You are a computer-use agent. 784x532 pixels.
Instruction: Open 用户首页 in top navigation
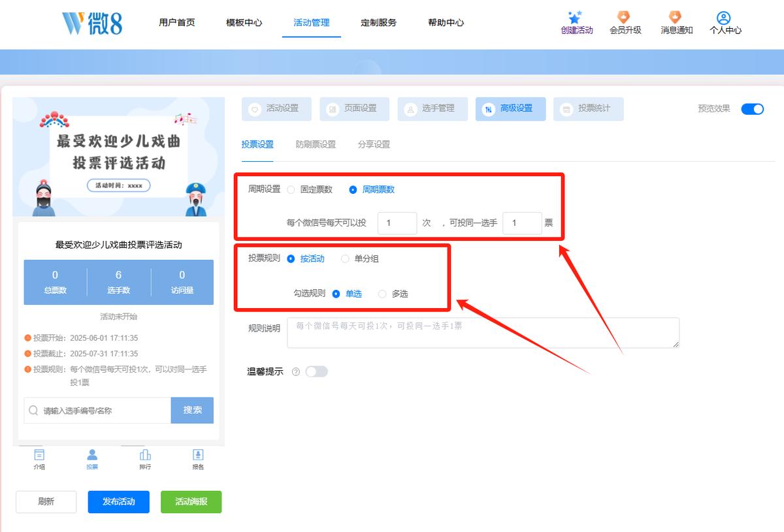(x=177, y=22)
